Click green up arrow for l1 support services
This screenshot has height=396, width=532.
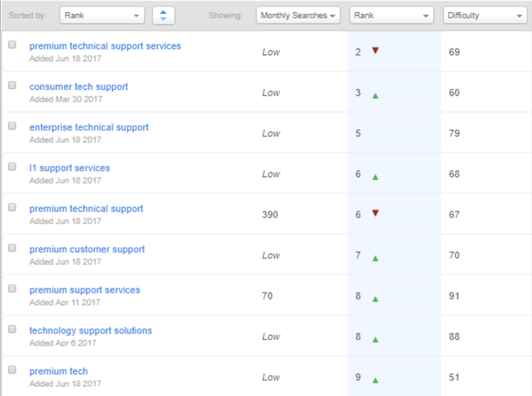376,177
